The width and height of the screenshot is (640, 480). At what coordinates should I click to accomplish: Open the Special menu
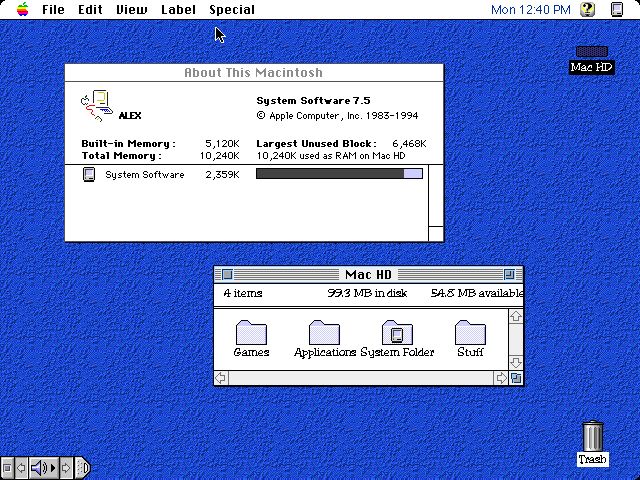coord(232,9)
